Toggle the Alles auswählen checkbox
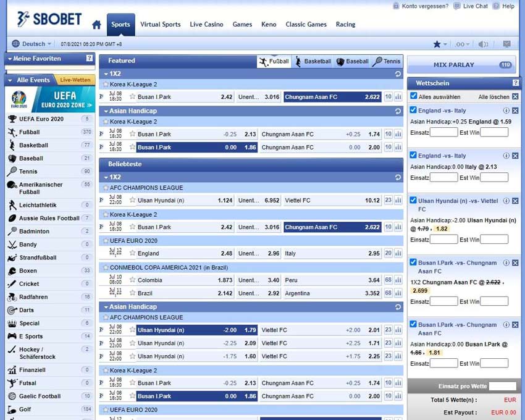The height and width of the screenshot is (420, 525). coord(414,96)
